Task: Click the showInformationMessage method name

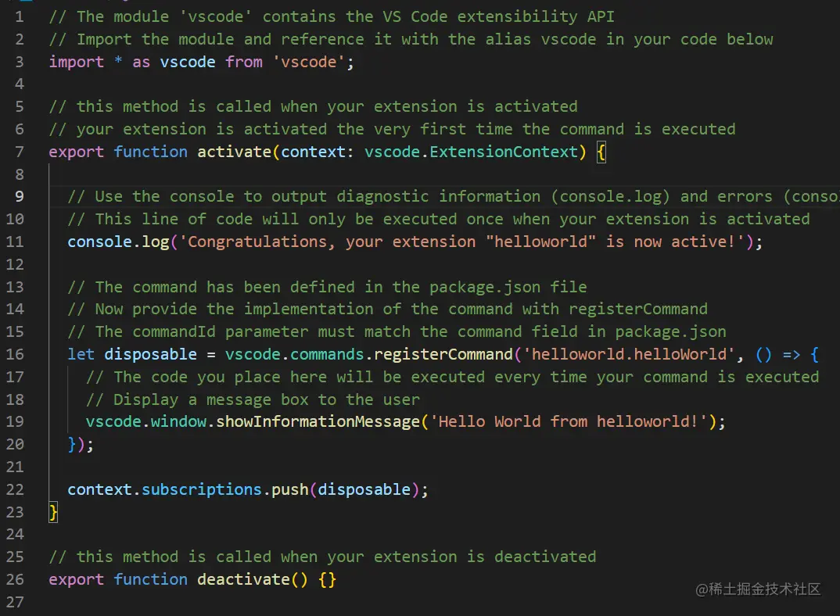Action: tap(318, 422)
